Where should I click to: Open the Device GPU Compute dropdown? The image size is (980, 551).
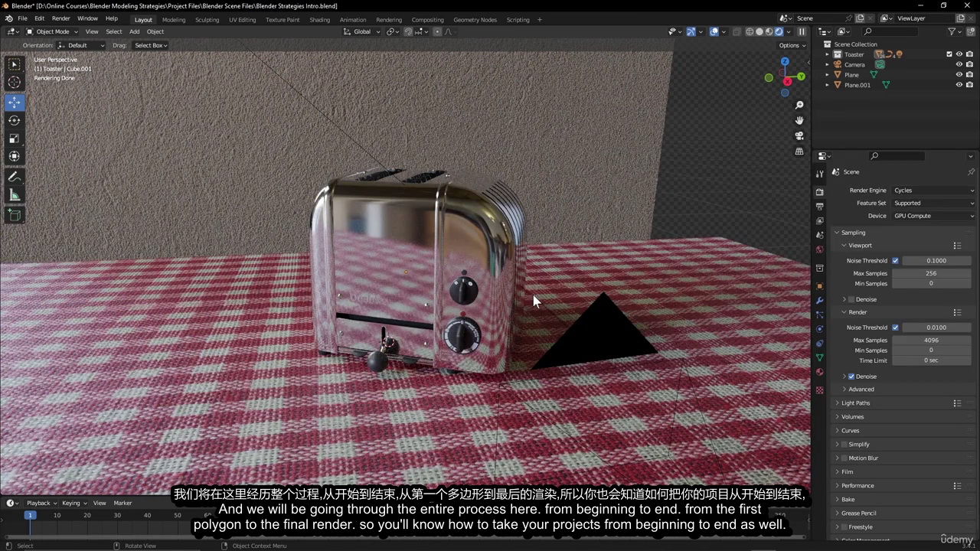pyautogui.click(x=934, y=216)
